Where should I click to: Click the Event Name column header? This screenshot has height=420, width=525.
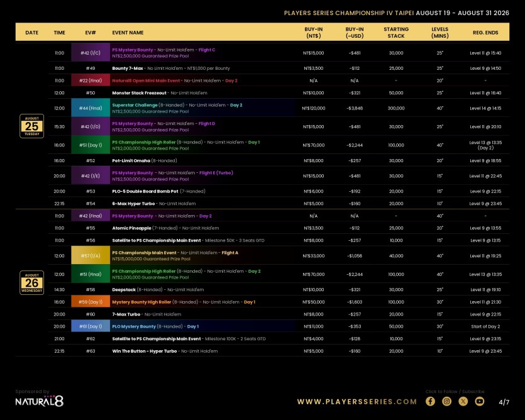pyautogui.click(x=128, y=33)
